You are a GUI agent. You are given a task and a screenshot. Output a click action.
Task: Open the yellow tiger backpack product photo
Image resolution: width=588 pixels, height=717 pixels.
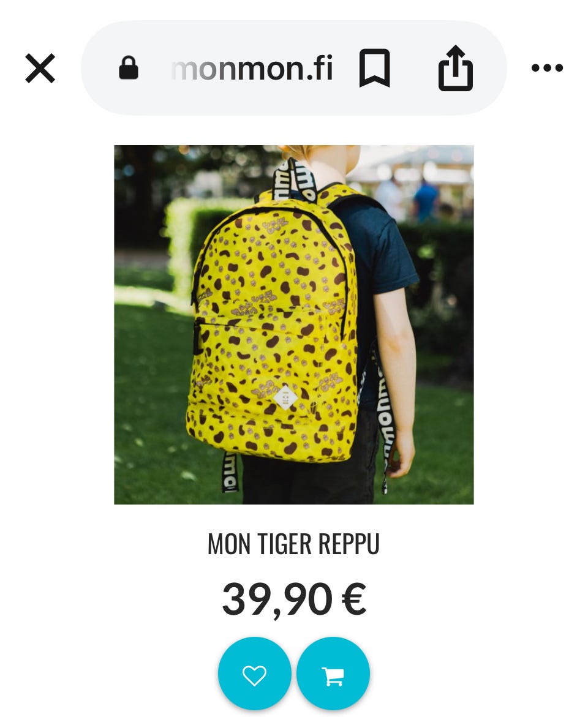pos(294,325)
